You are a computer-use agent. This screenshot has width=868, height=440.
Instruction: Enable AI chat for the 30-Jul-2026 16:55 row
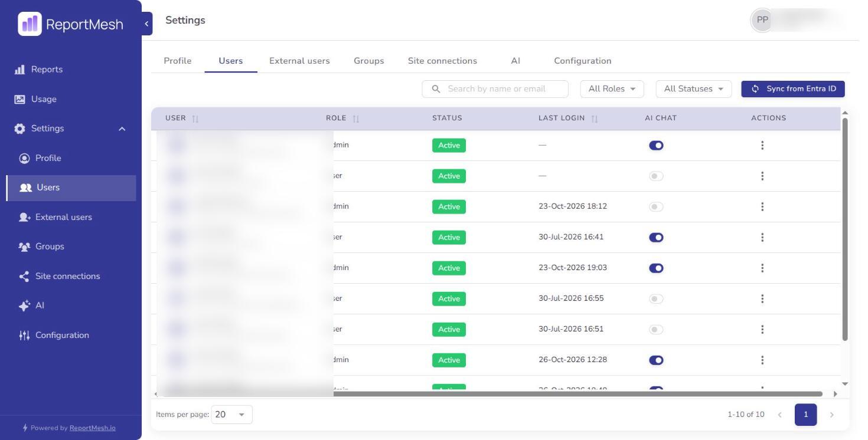[656, 299]
